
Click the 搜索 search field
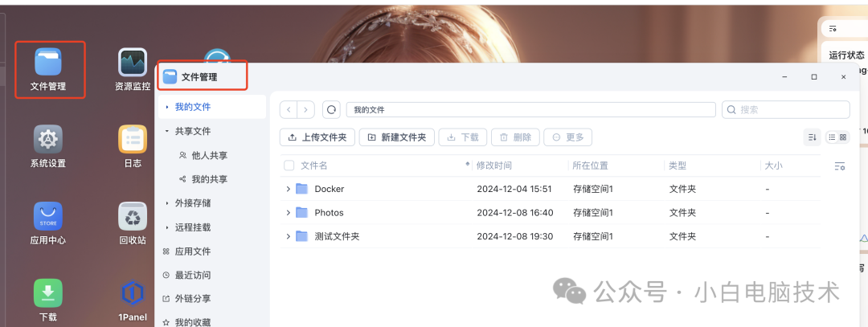point(786,109)
